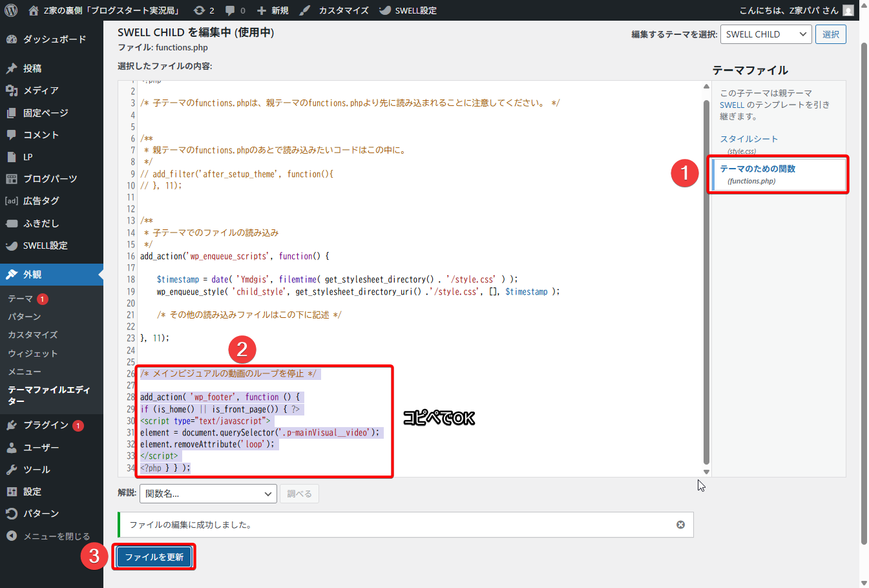Click the ファイルを更新 button
Image resolution: width=869 pixels, height=588 pixels.
point(154,557)
